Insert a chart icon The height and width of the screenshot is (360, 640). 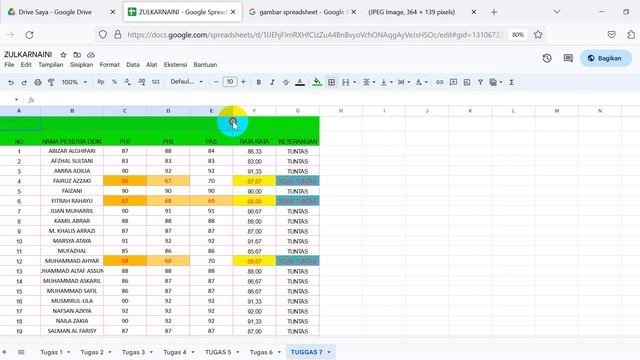point(467,82)
